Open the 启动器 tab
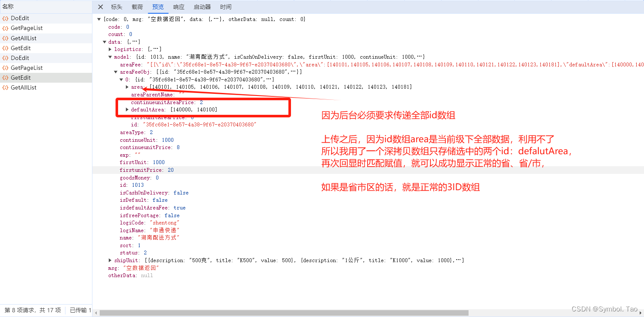 202,7
